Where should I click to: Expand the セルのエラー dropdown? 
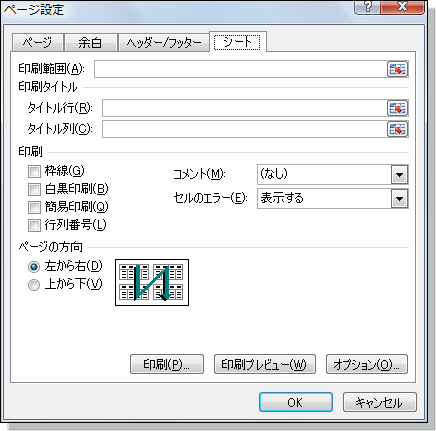399,199
